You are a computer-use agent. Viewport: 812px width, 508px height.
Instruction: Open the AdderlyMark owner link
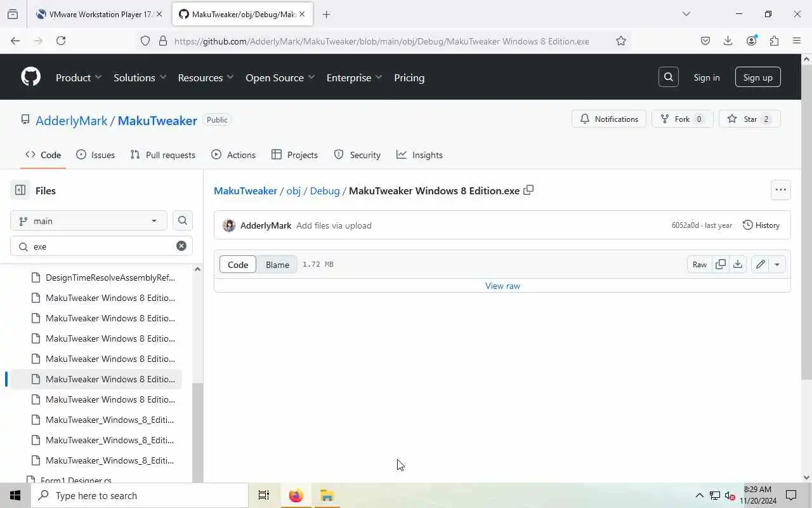72,121
